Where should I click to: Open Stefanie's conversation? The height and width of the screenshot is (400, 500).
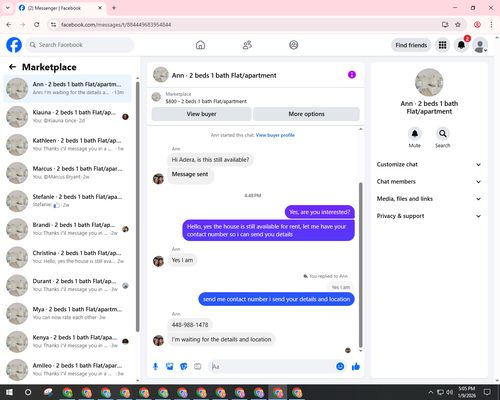(67, 201)
